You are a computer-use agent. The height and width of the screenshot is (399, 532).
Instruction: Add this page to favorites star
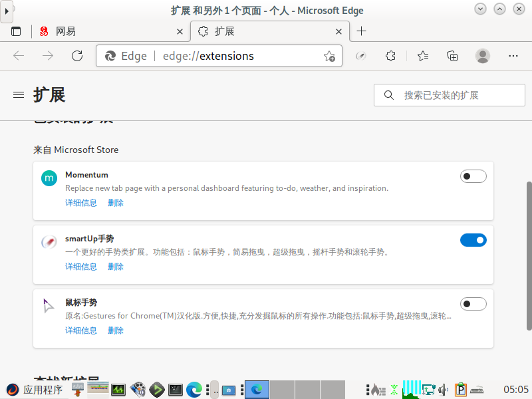click(x=329, y=56)
